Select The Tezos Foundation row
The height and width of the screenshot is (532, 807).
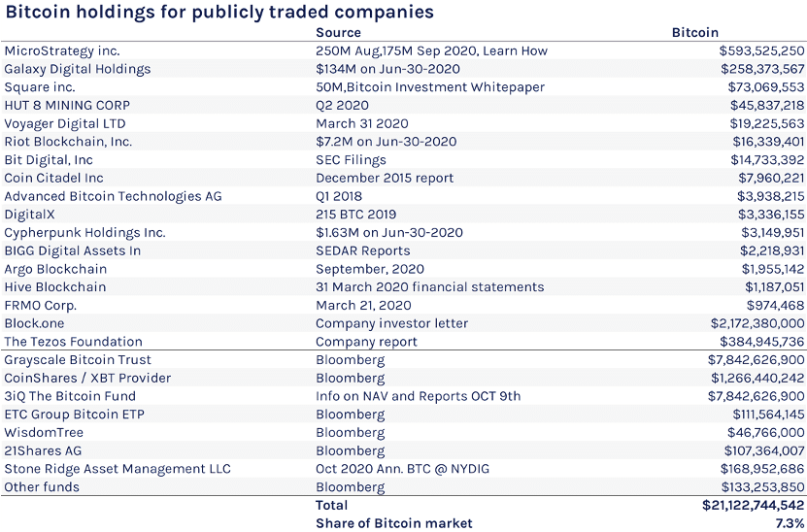pos(404,342)
